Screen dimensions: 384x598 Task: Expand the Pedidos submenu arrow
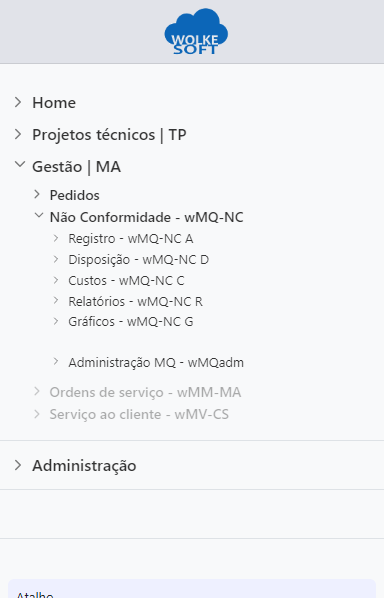[37, 195]
